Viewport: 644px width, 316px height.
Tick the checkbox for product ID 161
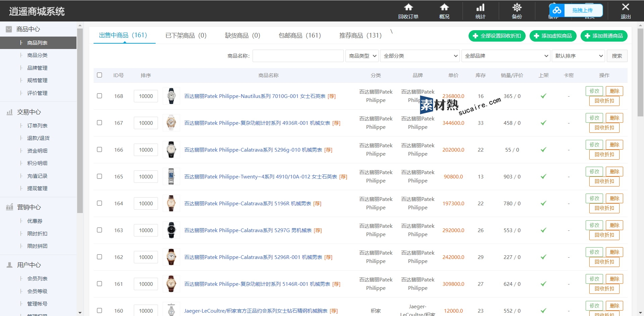pos(99,283)
